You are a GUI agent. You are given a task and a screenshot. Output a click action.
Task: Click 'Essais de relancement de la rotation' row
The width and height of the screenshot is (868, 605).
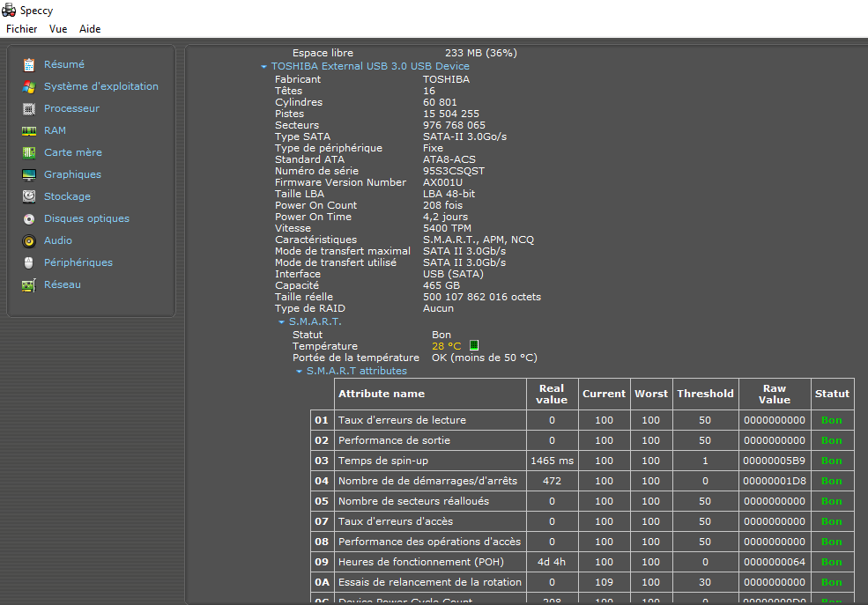coord(582,582)
